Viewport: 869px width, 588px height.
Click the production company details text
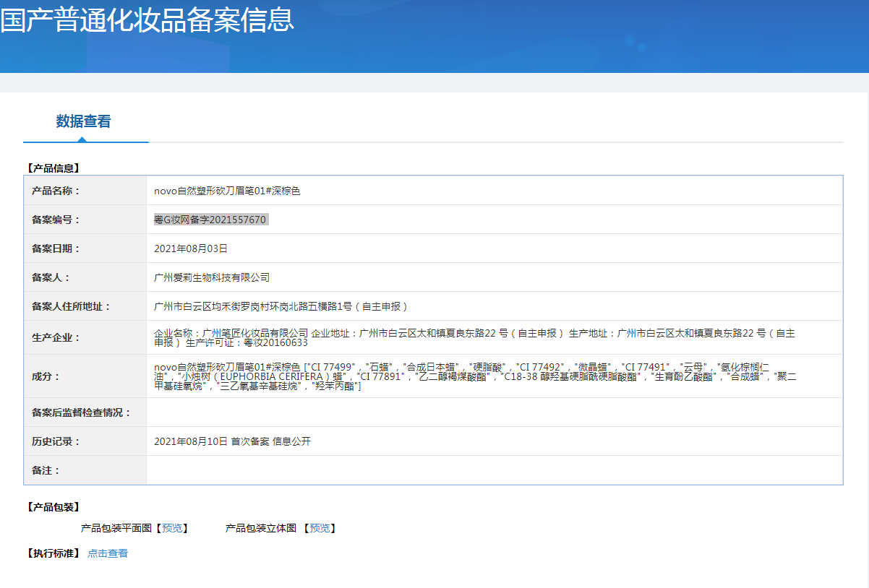pos(474,337)
